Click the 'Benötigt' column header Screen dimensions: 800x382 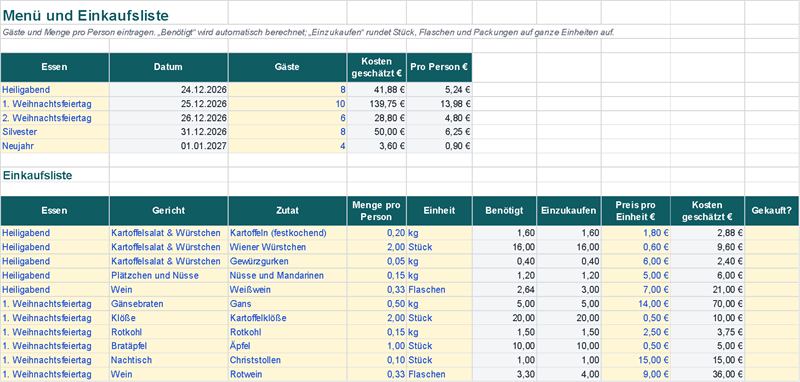tap(504, 211)
